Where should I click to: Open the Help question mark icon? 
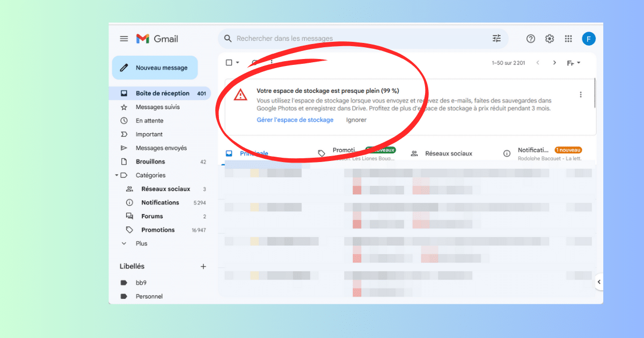coord(531,39)
